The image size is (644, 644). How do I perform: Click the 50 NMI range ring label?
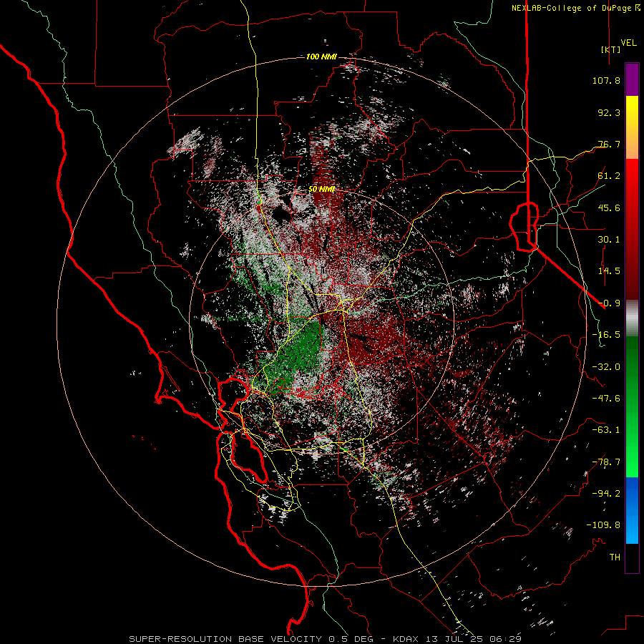click(x=321, y=190)
